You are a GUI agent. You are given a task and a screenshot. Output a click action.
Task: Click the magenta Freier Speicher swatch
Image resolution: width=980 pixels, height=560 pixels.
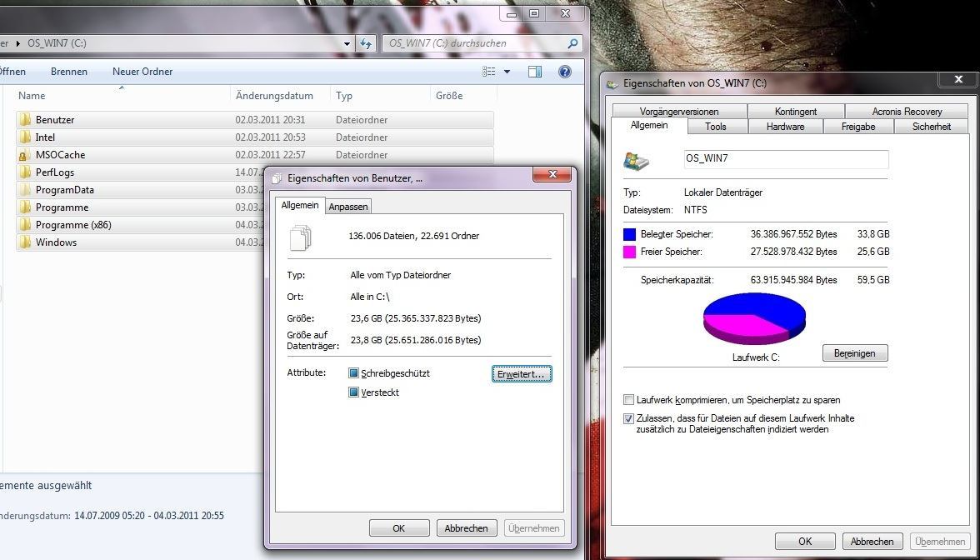pos(629,252)
